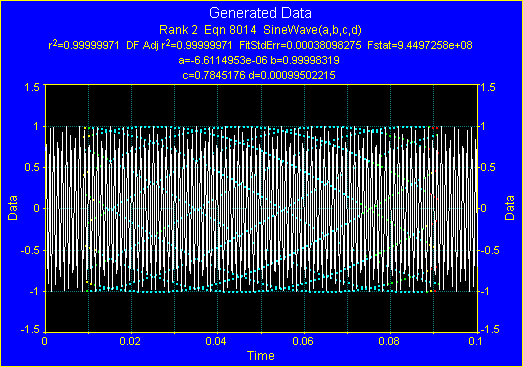523x367 pixels.
Task: Click the 0.02 tick label on the Time axis
Action: [x=131, y=341]
